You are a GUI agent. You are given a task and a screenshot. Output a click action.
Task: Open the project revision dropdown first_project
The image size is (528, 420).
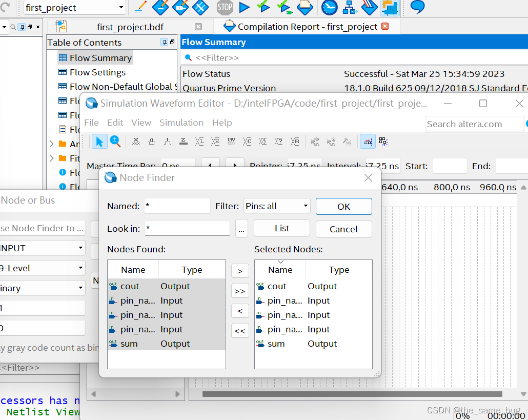[x=75, y=7]
